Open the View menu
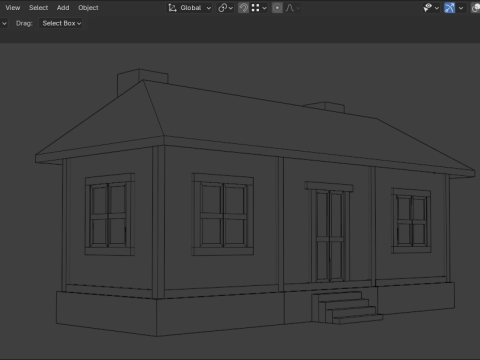This screenshot has height=360, width=480. (x=13, y=8)
